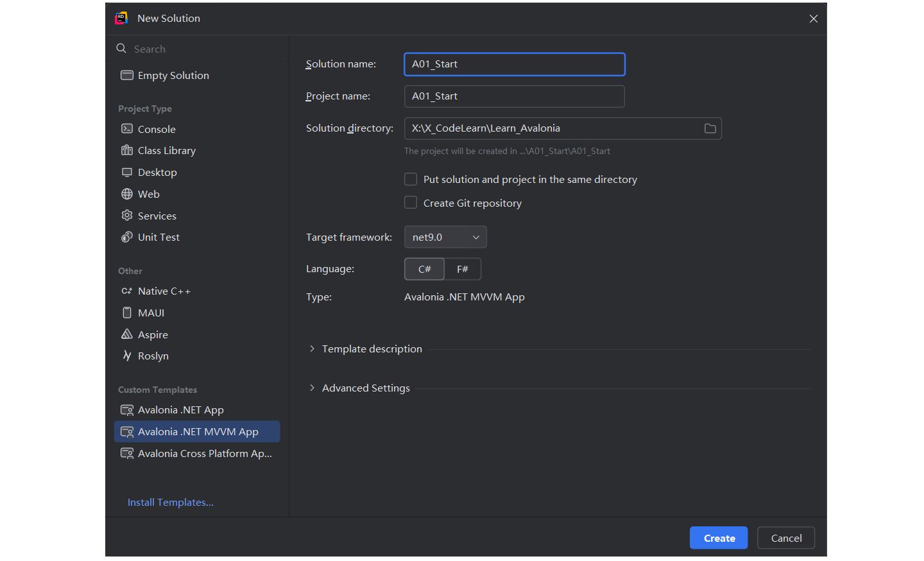Click the Rider logo icon in title bar
The image size is (924, 561).
point(121,18)
